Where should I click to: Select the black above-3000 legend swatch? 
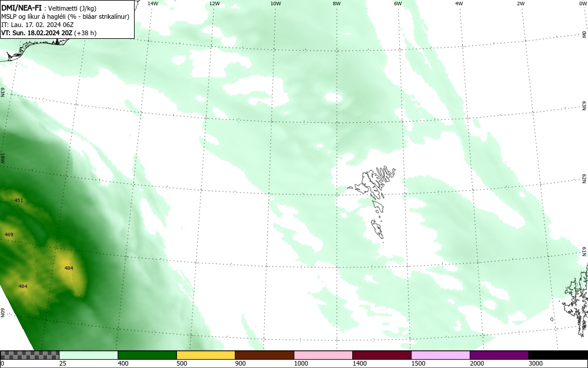tap(558, 355)
